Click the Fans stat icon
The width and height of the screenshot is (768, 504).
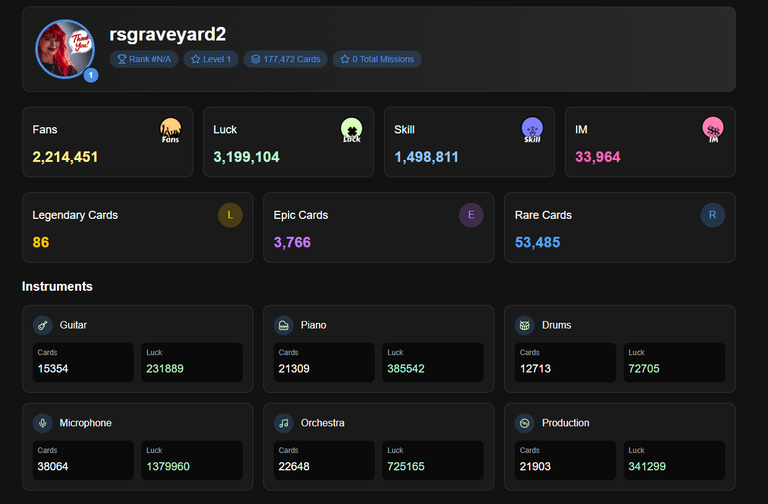tap(170, 129)
